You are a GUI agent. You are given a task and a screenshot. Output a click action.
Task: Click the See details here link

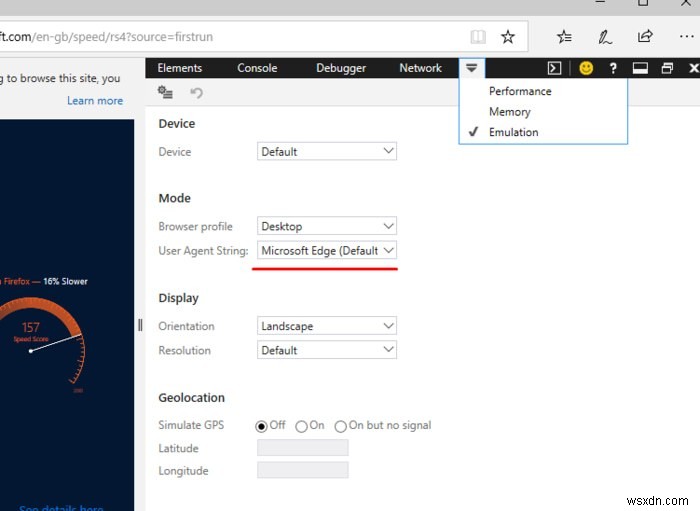[61, 507]
